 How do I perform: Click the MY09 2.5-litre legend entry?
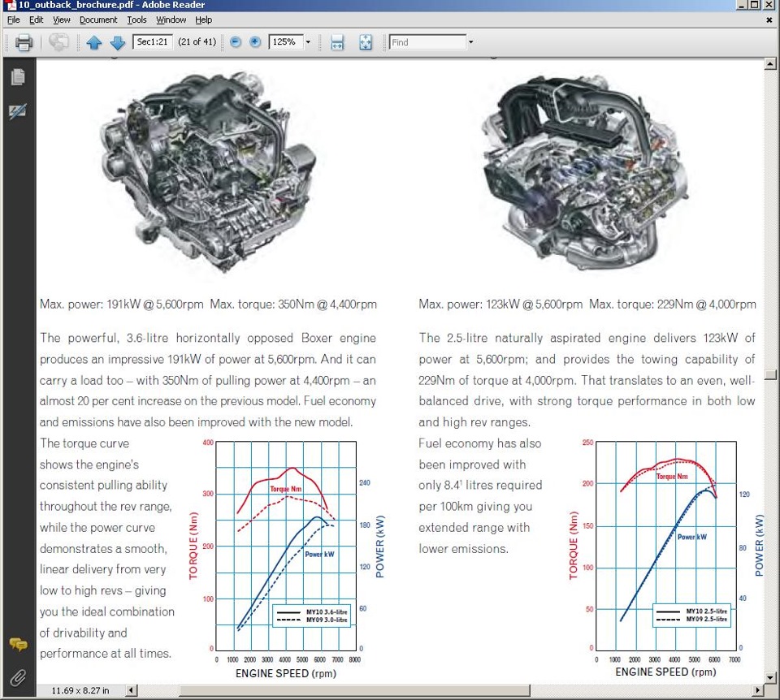692,619
